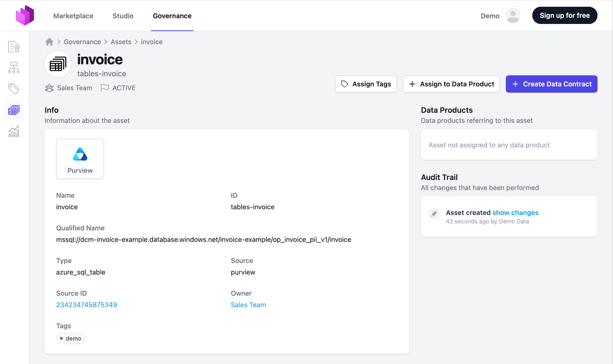The width and height of the screenshot is (613, 364).
Task: Click the Sales Team owner link
Action: click(248, 304)
